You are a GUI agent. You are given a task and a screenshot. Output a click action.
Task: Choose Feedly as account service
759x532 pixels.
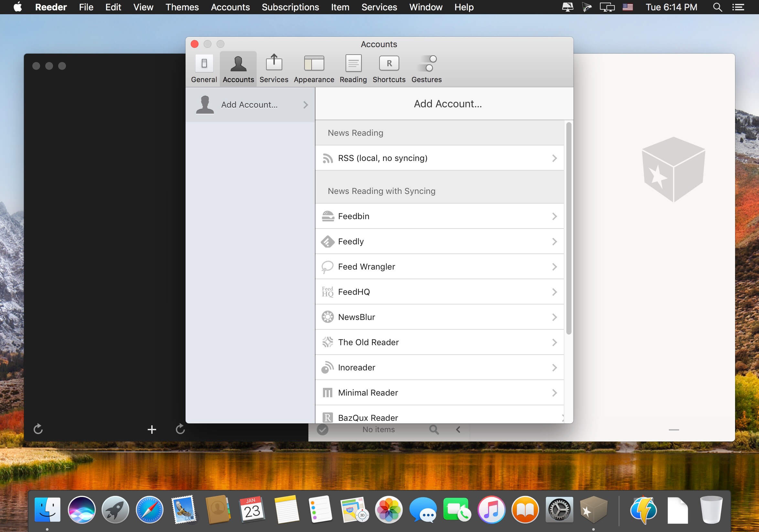(439, 241)
